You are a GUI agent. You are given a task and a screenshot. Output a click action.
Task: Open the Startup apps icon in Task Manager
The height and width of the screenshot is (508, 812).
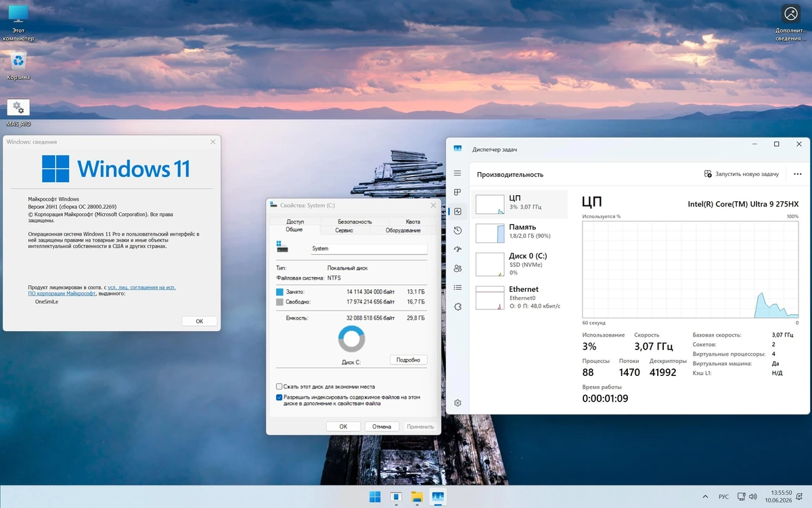click(x=457, y=249)
